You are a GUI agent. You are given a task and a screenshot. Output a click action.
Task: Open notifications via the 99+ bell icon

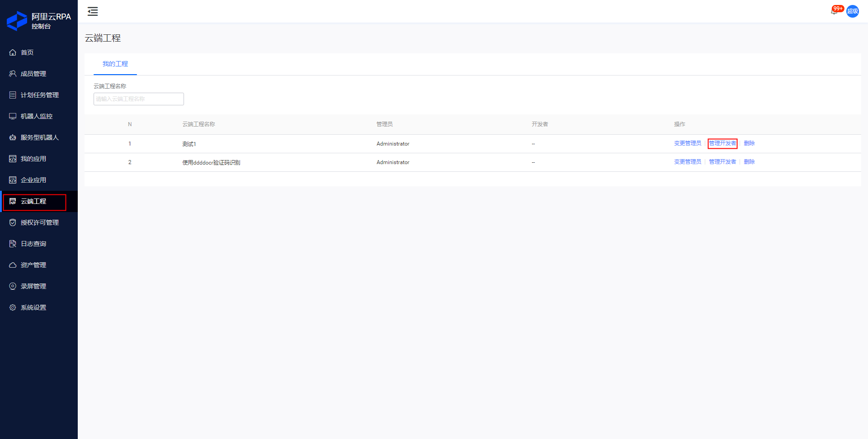(834, 11)
